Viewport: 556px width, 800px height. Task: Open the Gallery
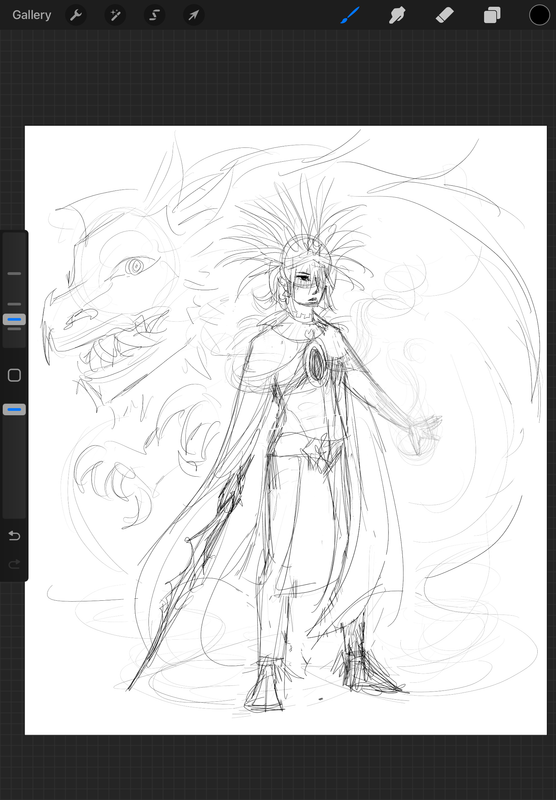(32, 15)
